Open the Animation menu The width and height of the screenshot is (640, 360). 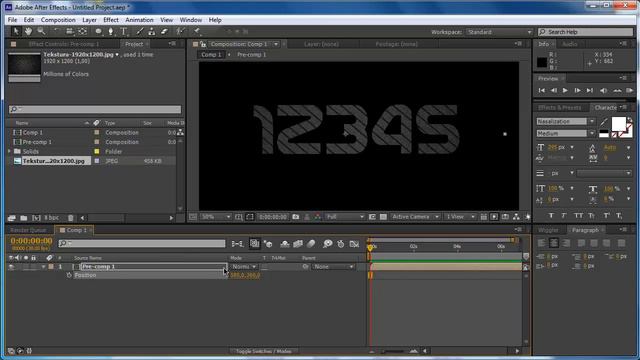coord(139,20)
